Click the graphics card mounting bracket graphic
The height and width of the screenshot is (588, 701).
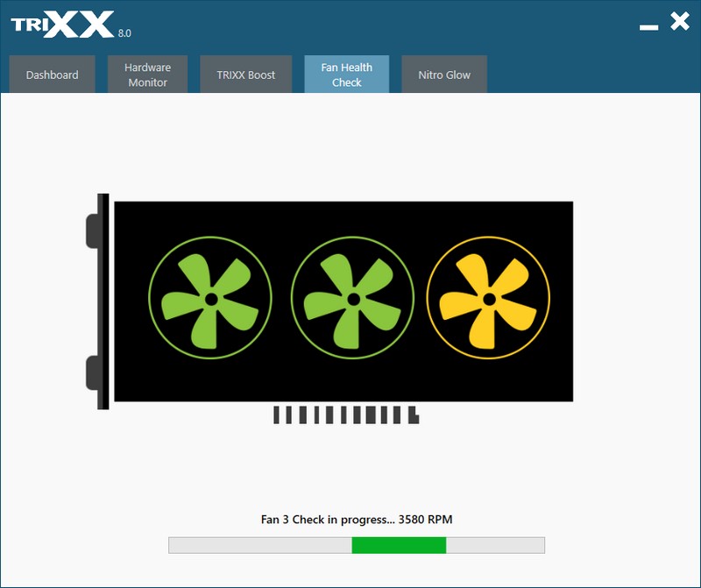click(97, 301)
